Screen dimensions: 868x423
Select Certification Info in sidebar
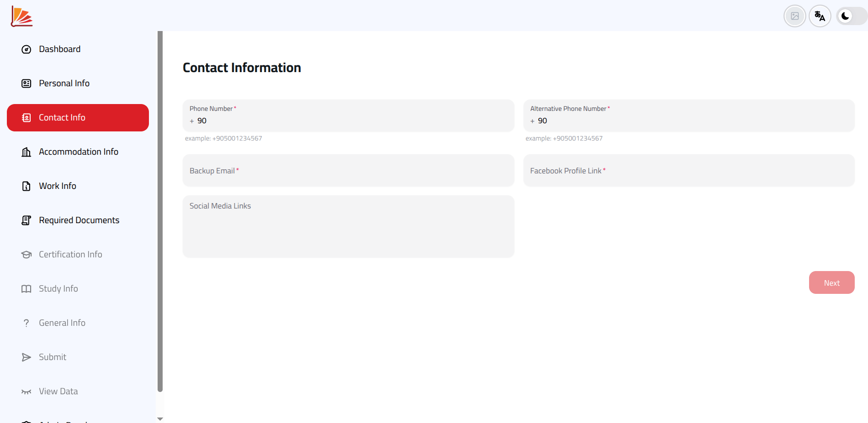pos(78,255)
